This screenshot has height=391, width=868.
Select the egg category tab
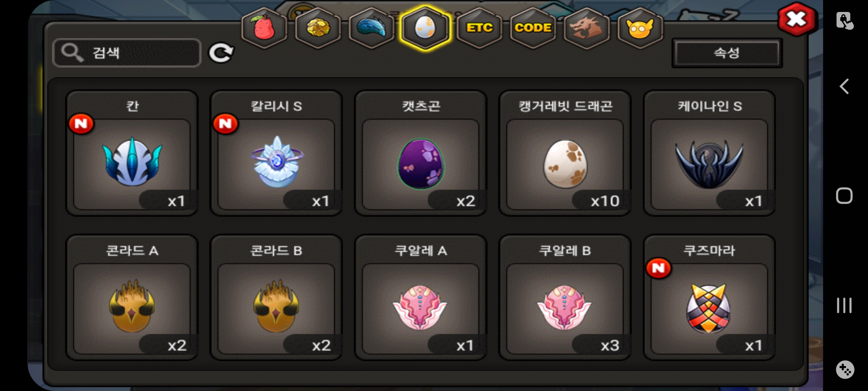(425, 28)
